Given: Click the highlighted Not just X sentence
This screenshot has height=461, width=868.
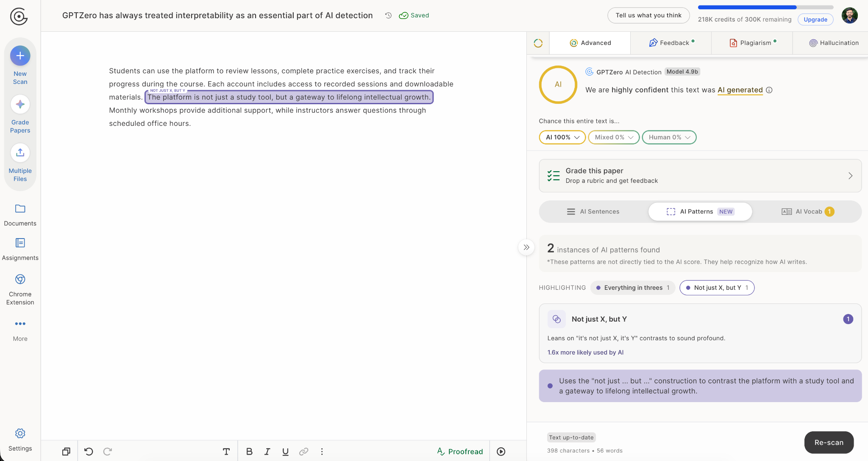Looking at the screenshot, I should [289, 97].
